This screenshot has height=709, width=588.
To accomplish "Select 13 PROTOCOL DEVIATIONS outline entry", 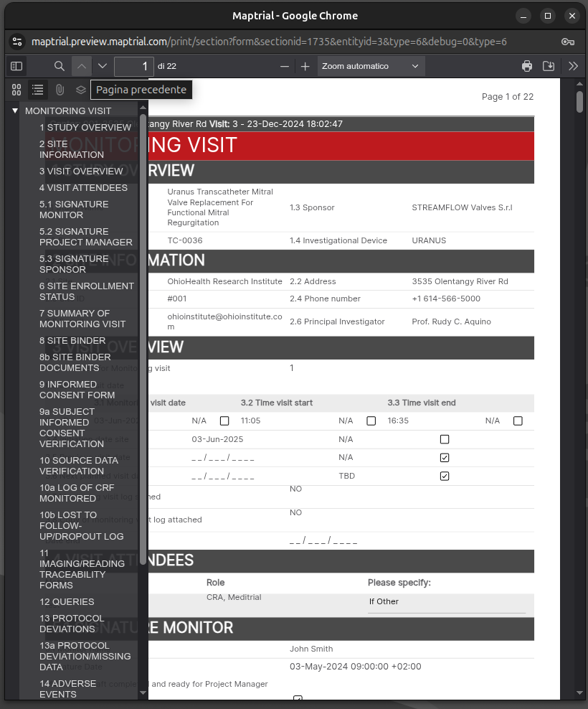I will [72, 624].
